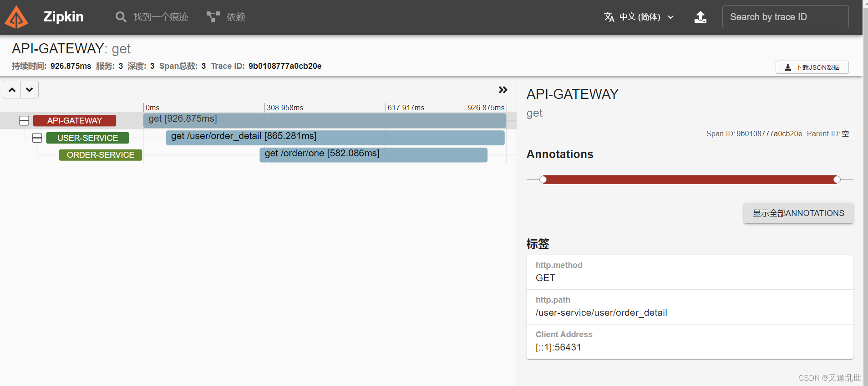Click the 617.917ms timeline tick label
The width and height of the screenshot is (868, 386).
[x=406, y=108]
